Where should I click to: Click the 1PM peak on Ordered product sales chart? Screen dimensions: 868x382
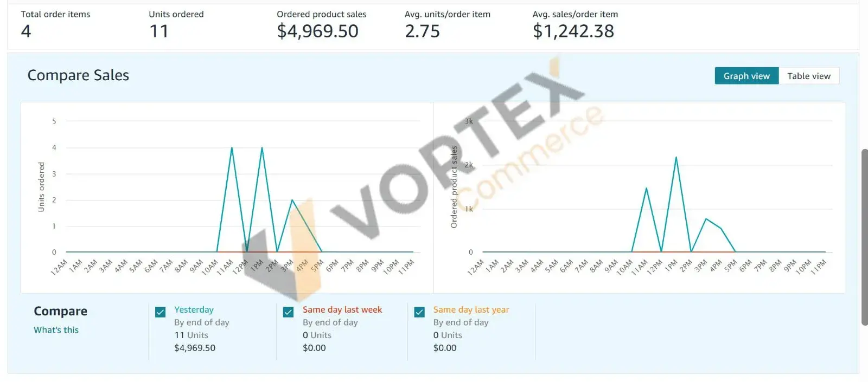[676, 157]
